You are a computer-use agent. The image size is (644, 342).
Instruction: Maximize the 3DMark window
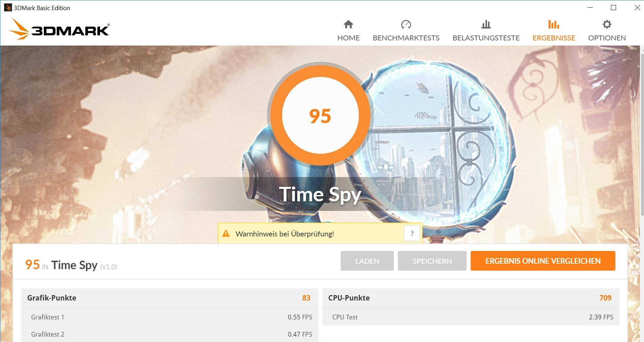coord(614,7)
